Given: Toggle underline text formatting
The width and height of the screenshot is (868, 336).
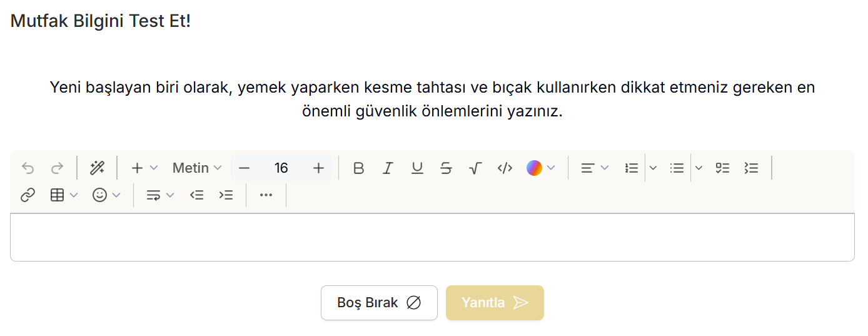Looking at the screenshot, I should point(417,168).
